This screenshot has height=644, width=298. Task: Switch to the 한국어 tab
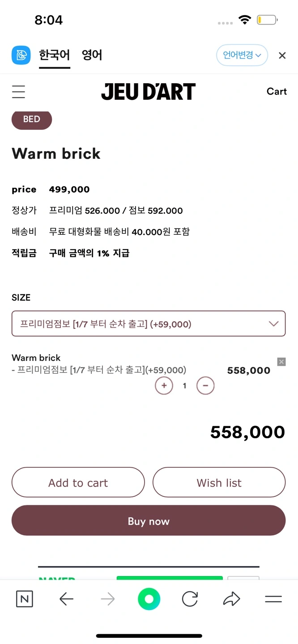54,55
